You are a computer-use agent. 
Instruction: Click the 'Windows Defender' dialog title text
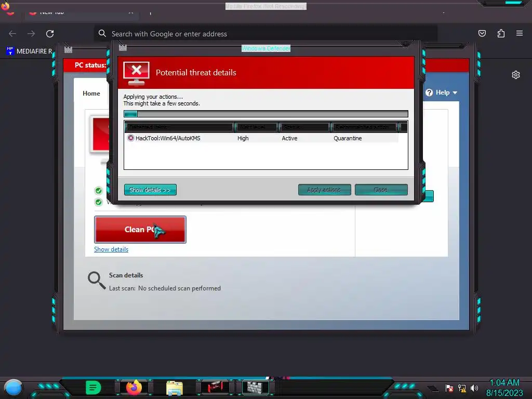click(266, 48)
